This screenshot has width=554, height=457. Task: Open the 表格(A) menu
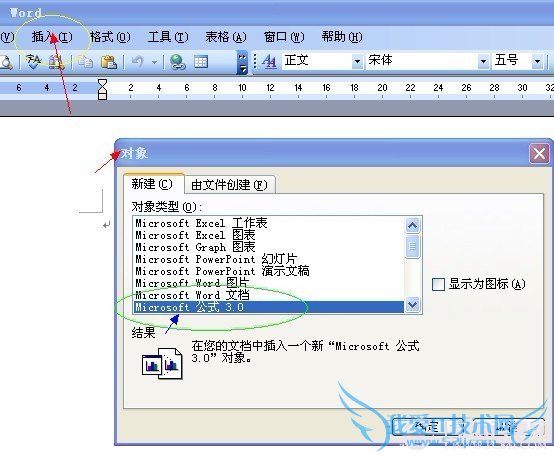click(226, 37)
